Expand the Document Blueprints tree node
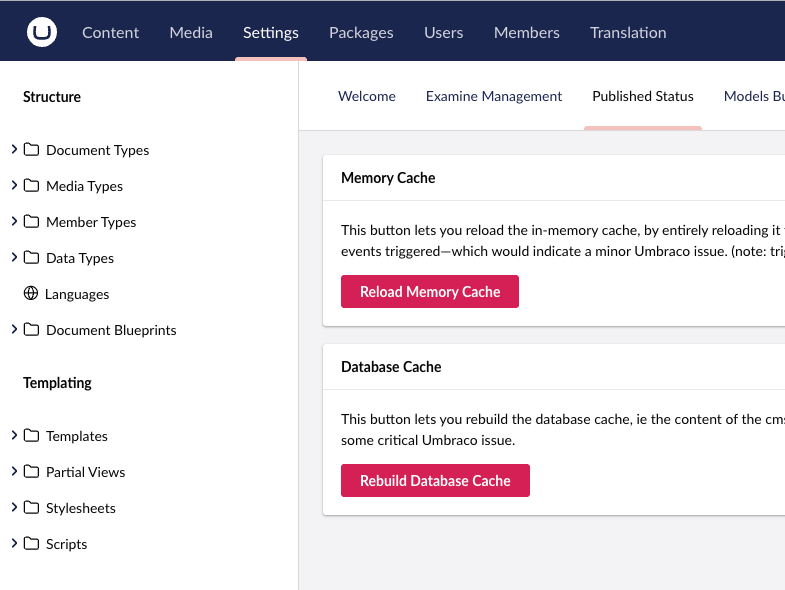785x590 pixels. (x=14, y=330)
